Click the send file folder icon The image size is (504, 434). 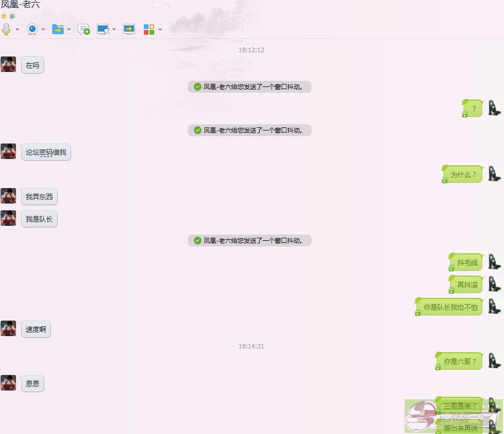tap(57, 29)
